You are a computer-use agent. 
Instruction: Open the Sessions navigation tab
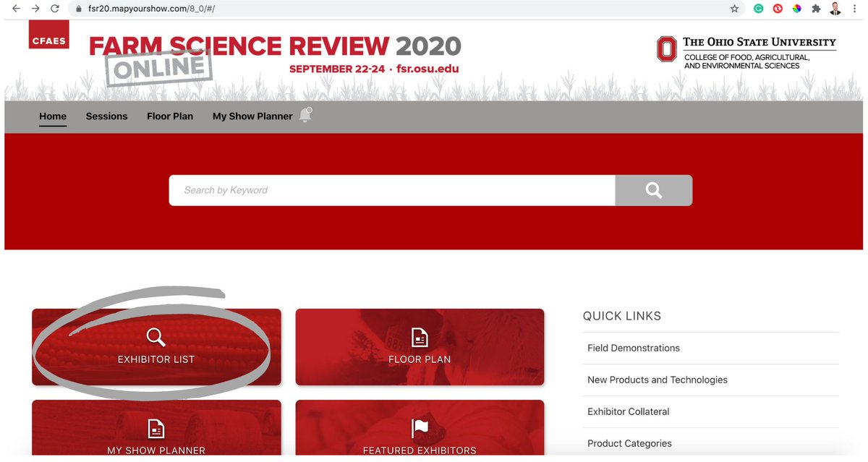[x=106, y=116]
